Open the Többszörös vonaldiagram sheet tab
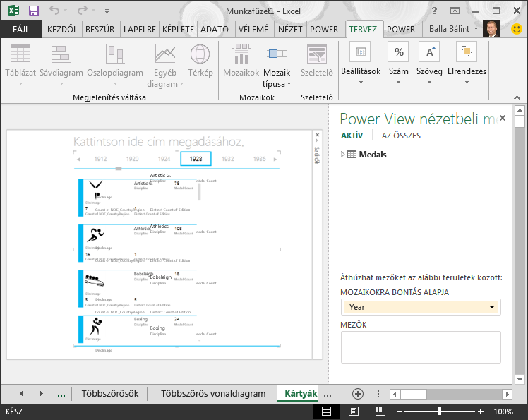 tap(212, 393)
